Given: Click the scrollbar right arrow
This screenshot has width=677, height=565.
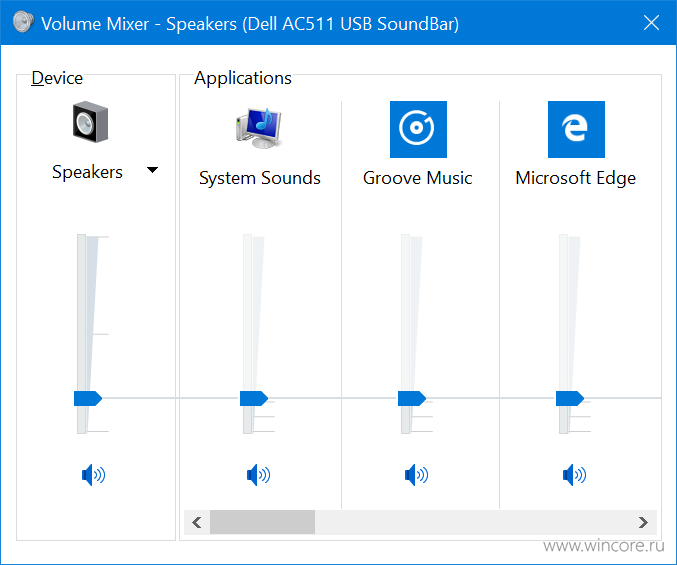Looking at the screenshot, I should pos(643,522).
